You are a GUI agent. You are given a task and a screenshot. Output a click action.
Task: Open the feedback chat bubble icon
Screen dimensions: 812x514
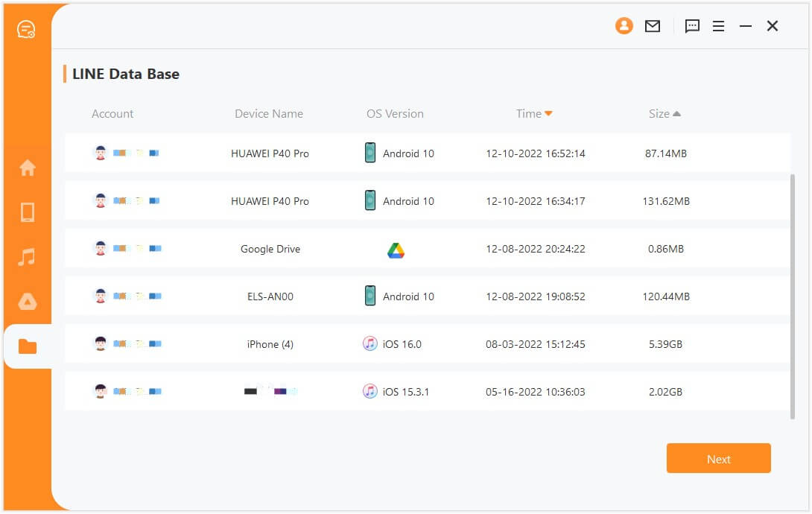(x=692, y=26)
